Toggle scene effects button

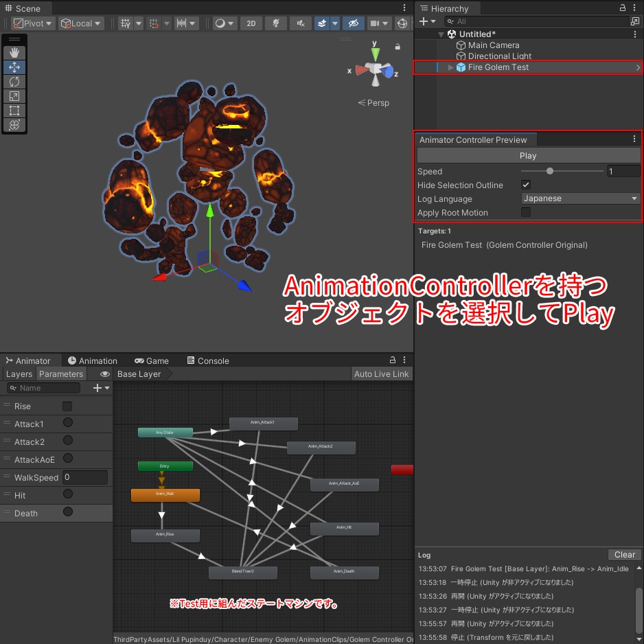[323, 23]
